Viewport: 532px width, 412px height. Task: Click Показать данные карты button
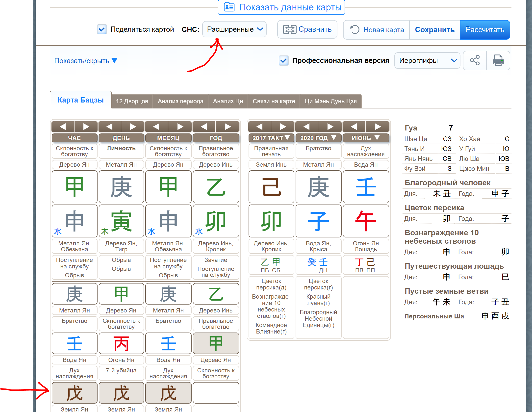(x=281, y=7)
